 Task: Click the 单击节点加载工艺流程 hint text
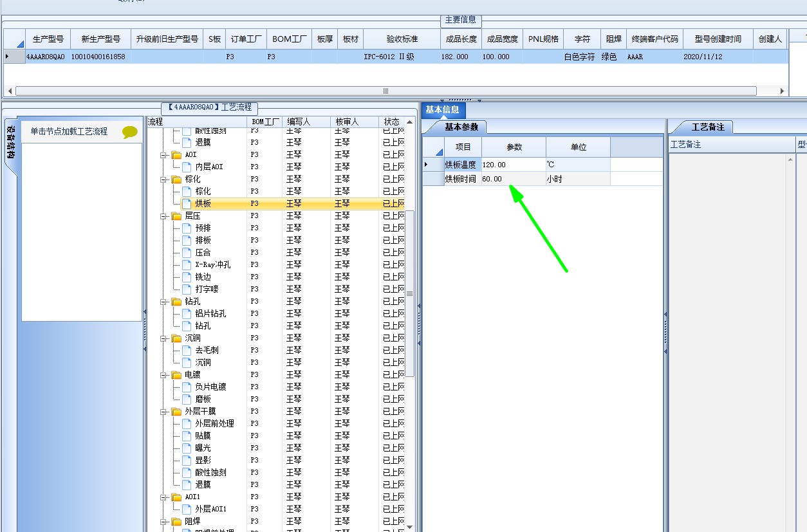(69, 131)
